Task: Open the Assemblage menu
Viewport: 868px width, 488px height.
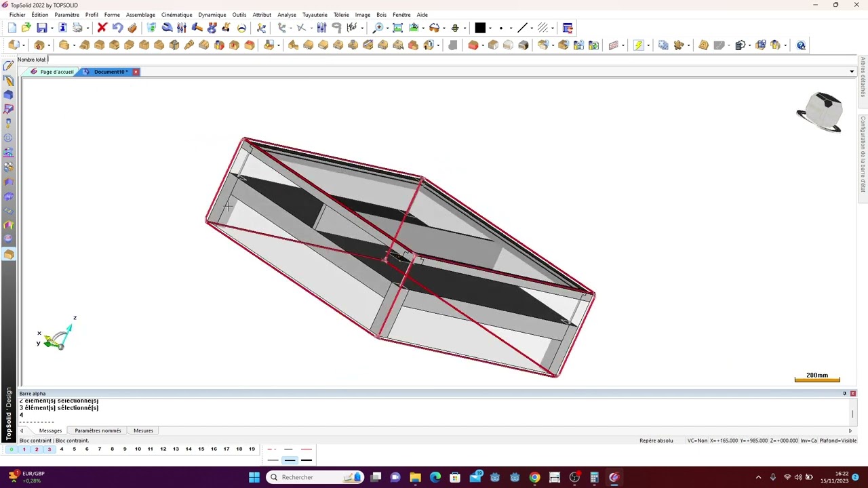Action: [x=140, y=15]
